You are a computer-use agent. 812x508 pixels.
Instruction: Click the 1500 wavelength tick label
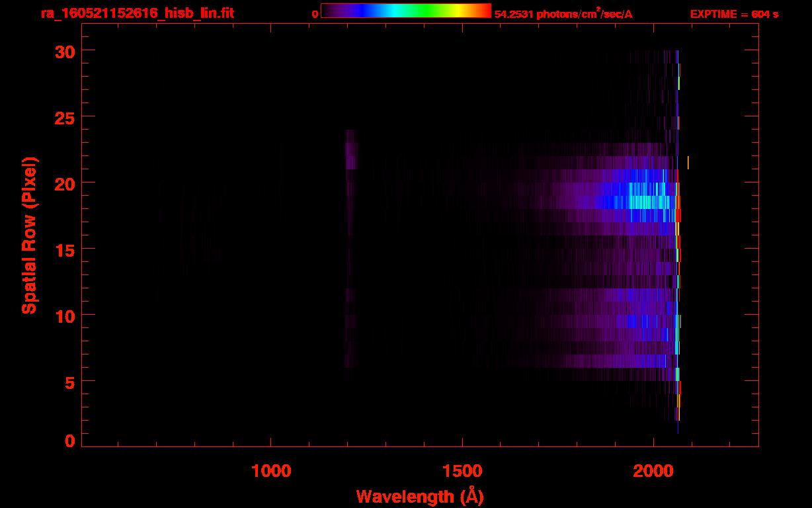pyautogui.click(x=462, y=470)
